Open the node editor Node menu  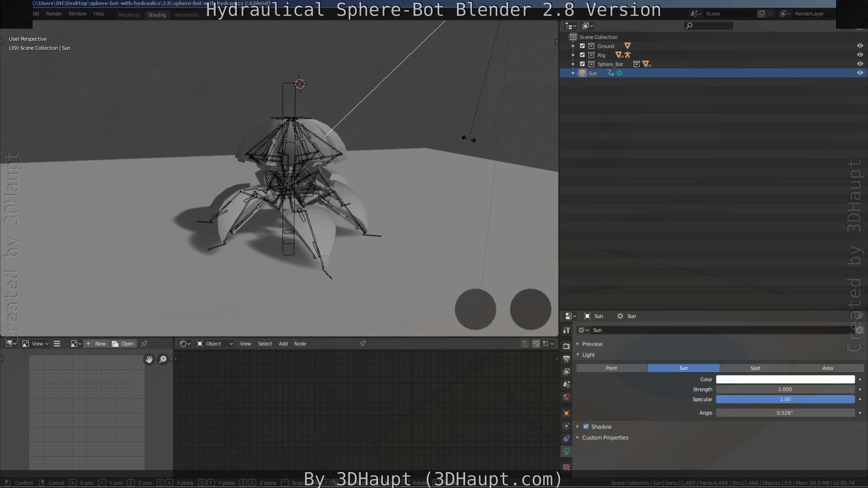pos(300,343)
